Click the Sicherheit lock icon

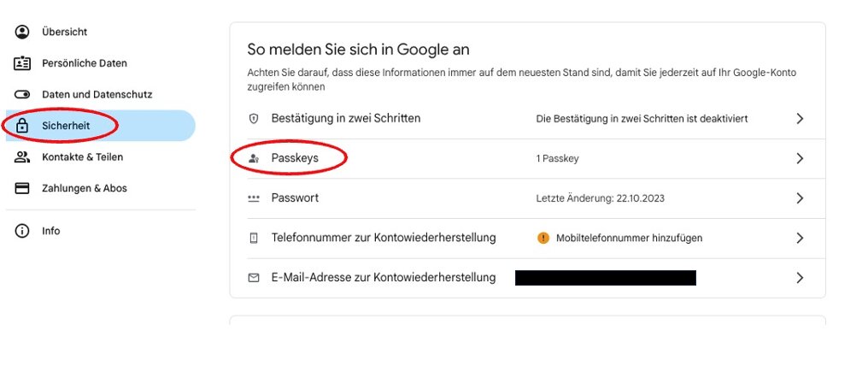[x=22, y=126]
